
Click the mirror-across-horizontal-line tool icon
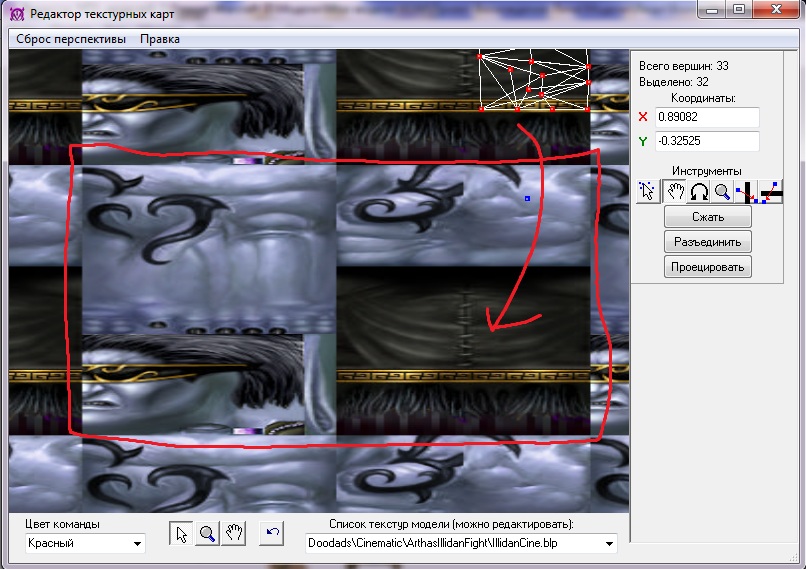771,192
